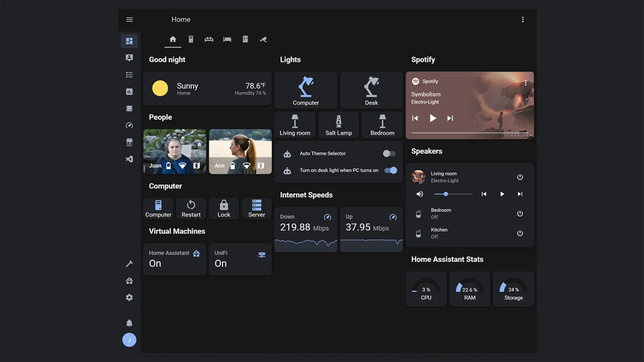Open the three-dot menu on the Spotify card
This screenshot has height=362, width=644.
click(x=525, y=83)
